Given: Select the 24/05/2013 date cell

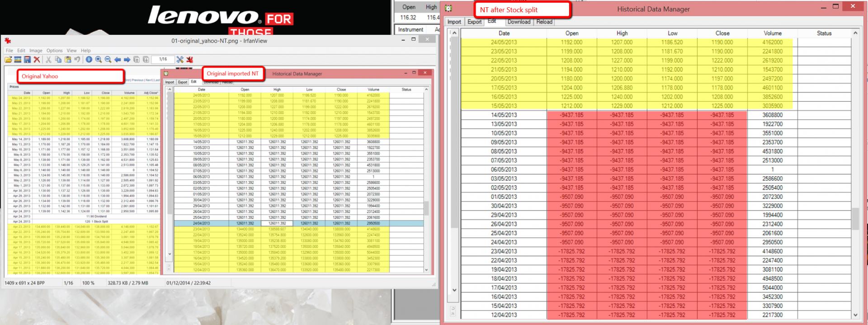Looking at the screenshot, I should tap(504, 42).
